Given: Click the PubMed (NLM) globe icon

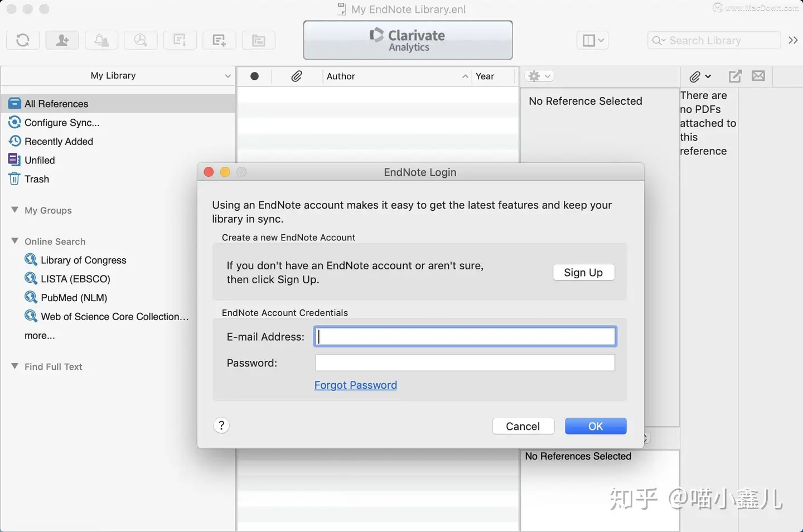Looking at the screenshot, I should [x=31, y=297].
